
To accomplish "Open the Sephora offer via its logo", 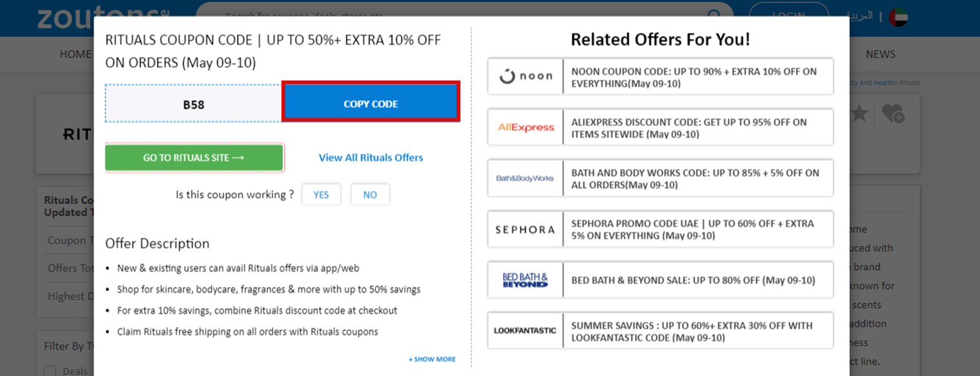I will pos(524,229).
